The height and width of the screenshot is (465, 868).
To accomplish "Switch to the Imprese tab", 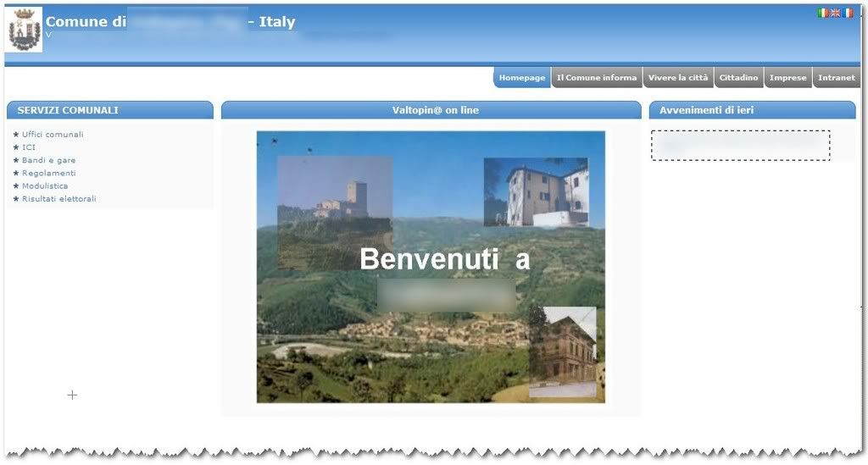I will tap(787, 78).
